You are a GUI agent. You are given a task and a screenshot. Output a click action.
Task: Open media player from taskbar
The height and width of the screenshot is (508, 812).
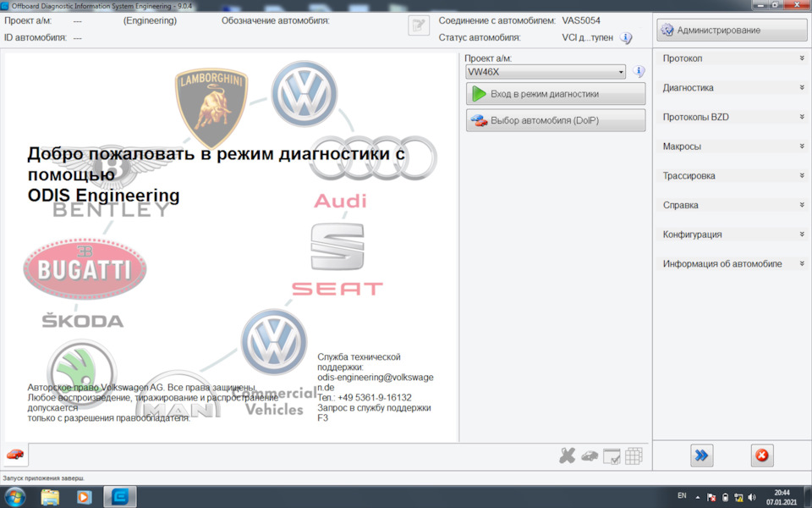[84, 497]
